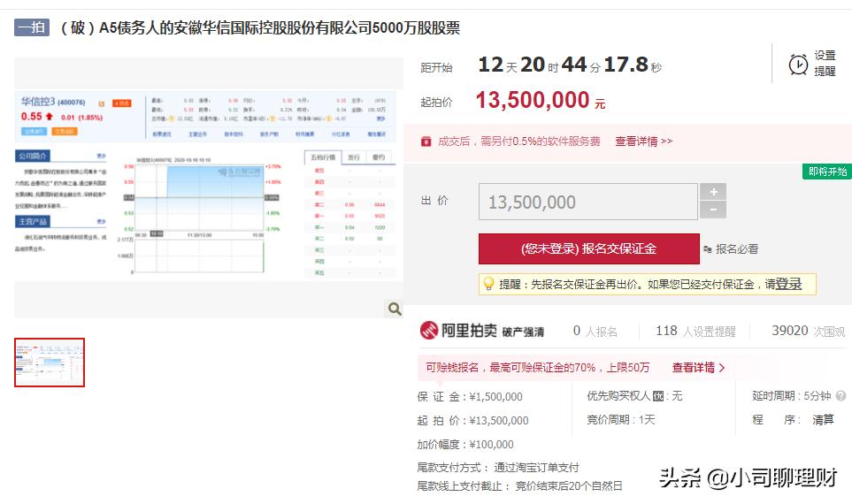Select the stock screenshot thumbnail

tap(50, 363)
